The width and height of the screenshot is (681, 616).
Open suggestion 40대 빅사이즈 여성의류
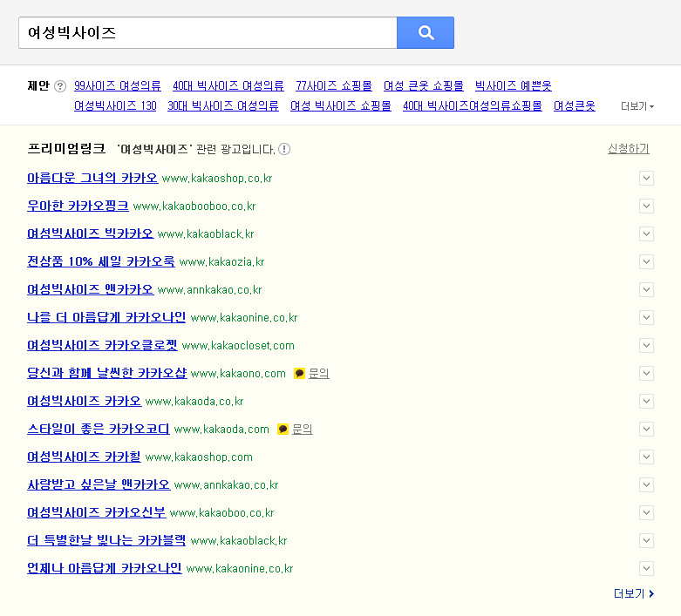tap(228, 86)
